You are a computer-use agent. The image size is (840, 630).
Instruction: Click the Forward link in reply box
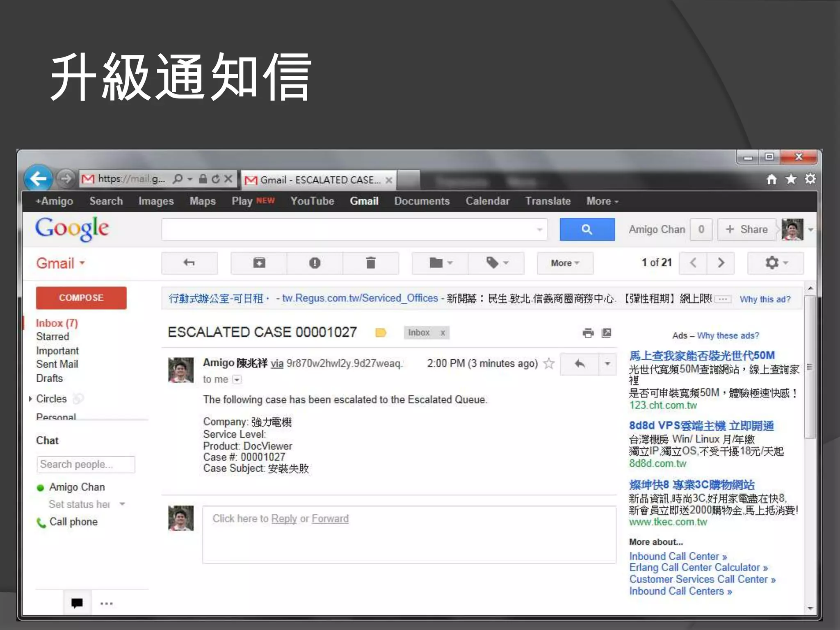[330, 519]
